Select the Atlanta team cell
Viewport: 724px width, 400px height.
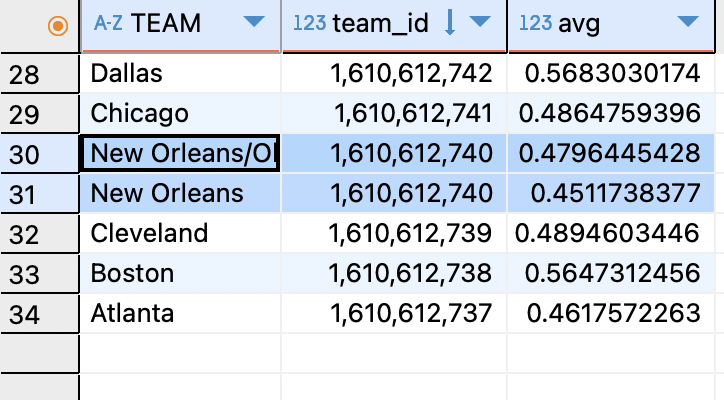pyautogui.click(x=181, y=313)
